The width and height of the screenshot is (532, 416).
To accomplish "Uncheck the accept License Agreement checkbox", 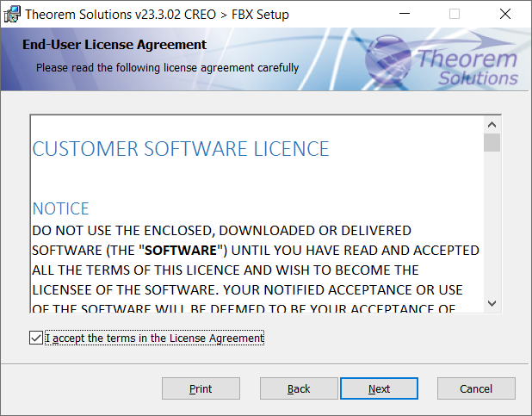I will pyautogui.click(x=36, y=338).
